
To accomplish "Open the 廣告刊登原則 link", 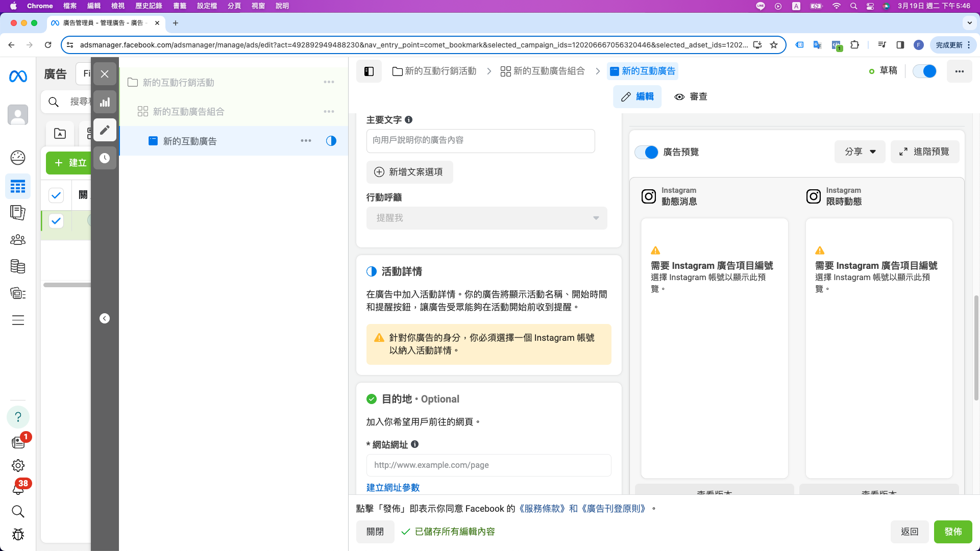I will pos(614,509).
